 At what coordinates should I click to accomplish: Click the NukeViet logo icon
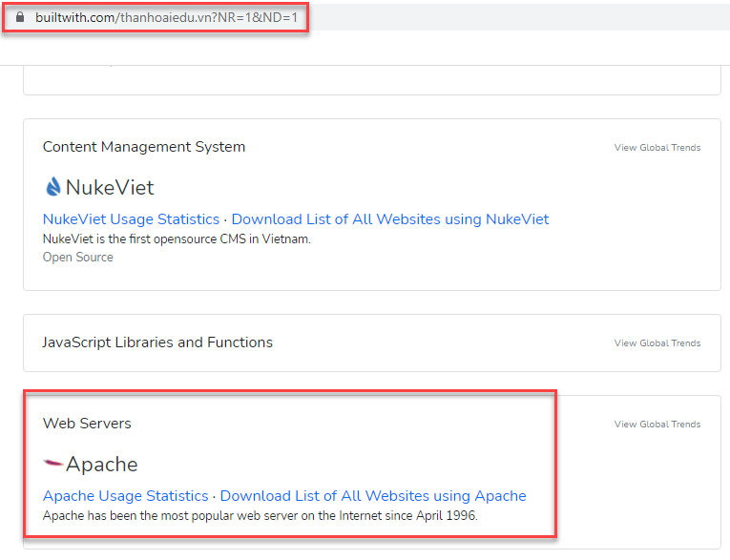[x=53, y=187]
